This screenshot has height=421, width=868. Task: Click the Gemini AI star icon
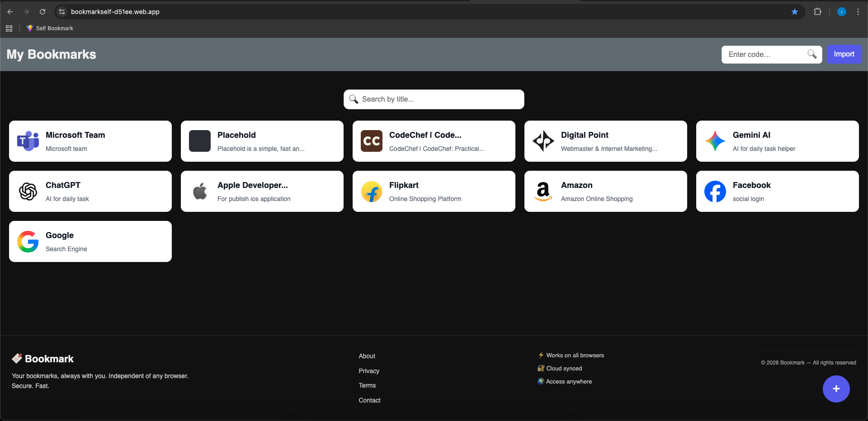pyautogui.click(x=715, y=141)
